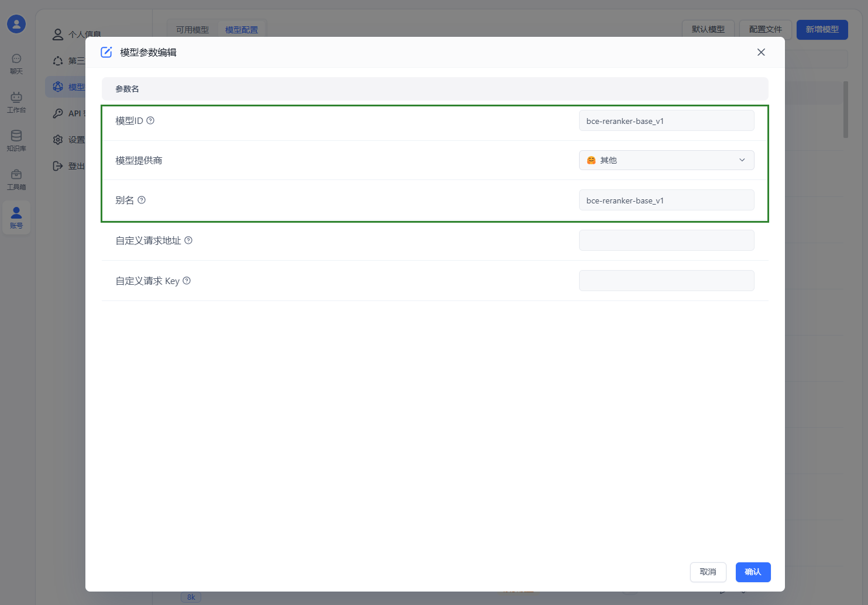Screen dimensions: 868x605
Task: Click the 第三方 icon in the account menu
Action: (58, 61)
